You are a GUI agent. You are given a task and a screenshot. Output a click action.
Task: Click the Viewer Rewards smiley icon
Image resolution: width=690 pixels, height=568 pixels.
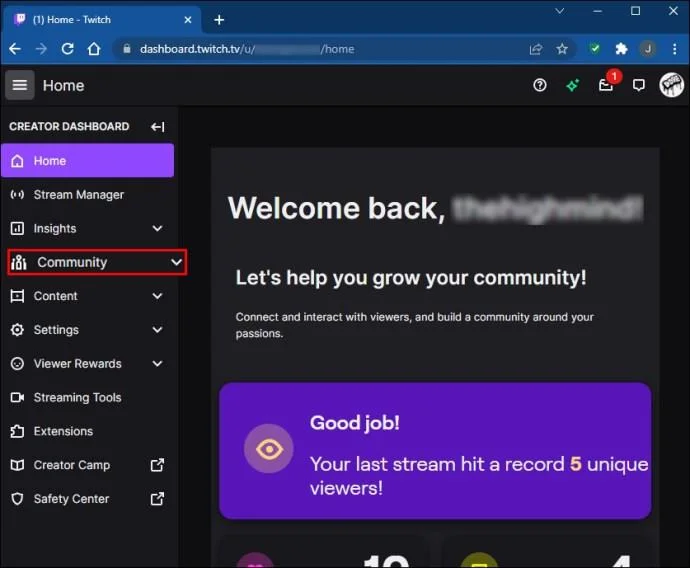click(17, 363)
